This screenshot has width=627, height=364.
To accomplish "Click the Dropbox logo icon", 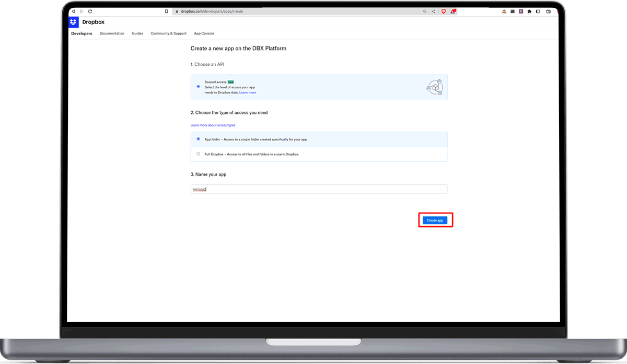I will [74, 22].
